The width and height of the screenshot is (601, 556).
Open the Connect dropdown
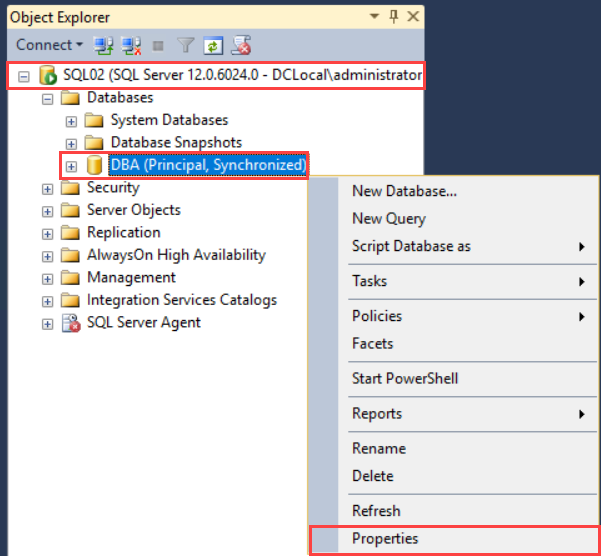(49, 45)
